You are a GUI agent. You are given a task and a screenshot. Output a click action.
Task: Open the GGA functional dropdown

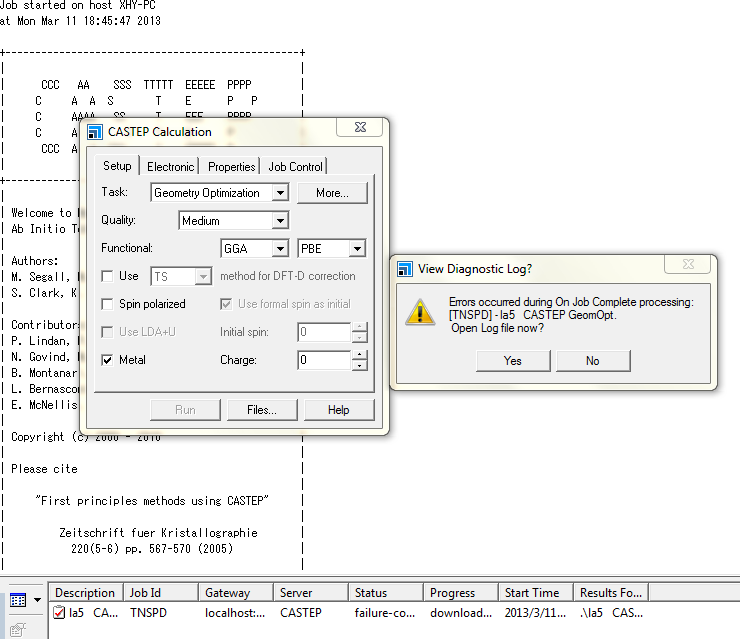point(280,248)
